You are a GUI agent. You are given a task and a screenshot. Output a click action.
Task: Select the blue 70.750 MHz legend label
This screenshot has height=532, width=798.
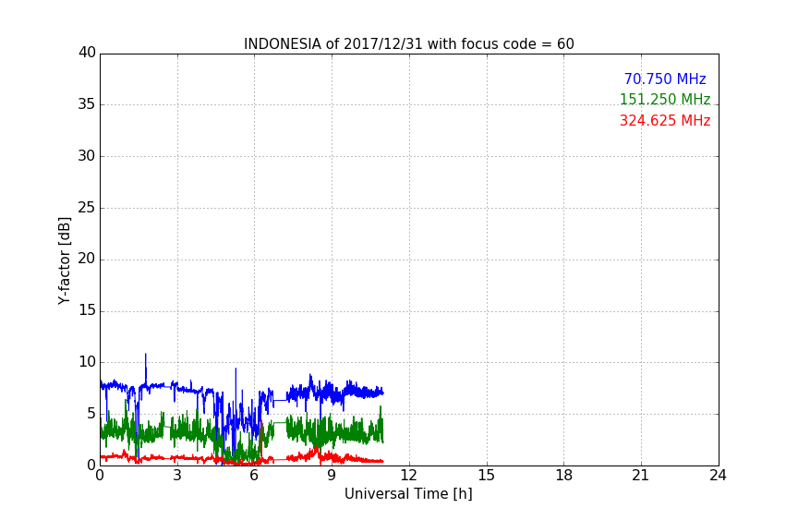pyautogui.click(x=665, y=79)
